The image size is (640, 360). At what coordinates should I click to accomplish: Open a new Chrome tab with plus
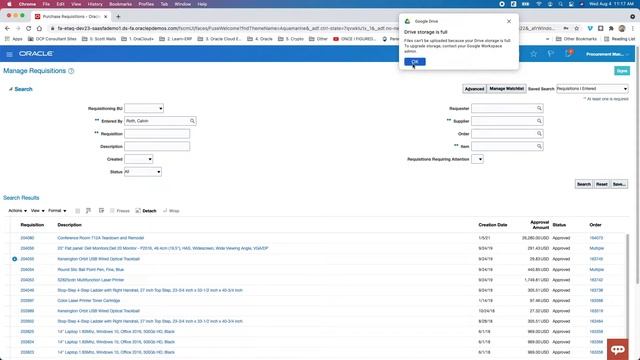(118, 16)
